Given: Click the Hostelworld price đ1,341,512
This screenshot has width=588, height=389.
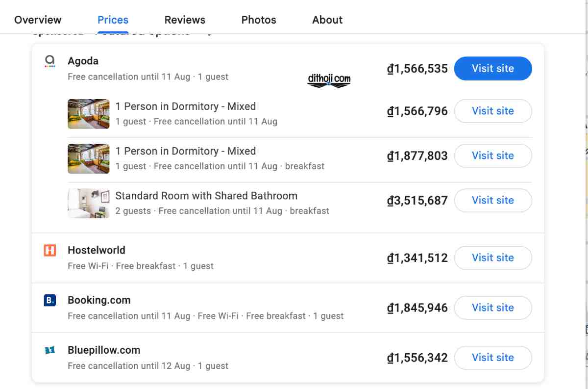Looking at the screenshot, I should click(x=417, y=258).
